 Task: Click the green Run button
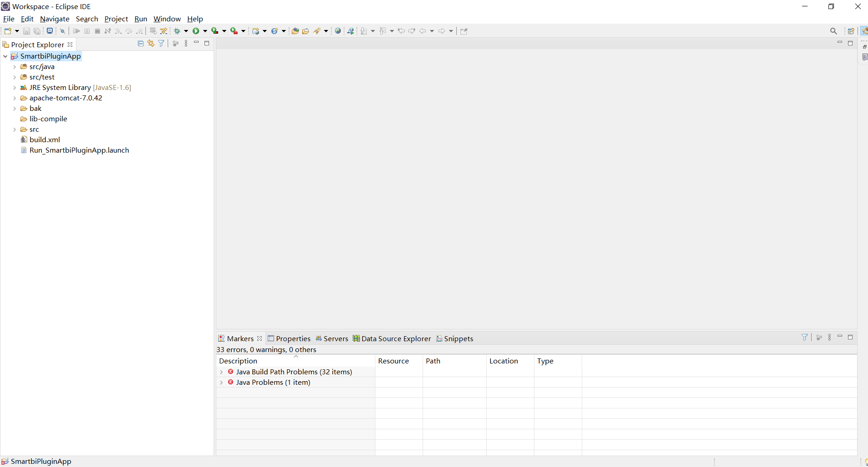pyautogui.click(x=196, y=31)
